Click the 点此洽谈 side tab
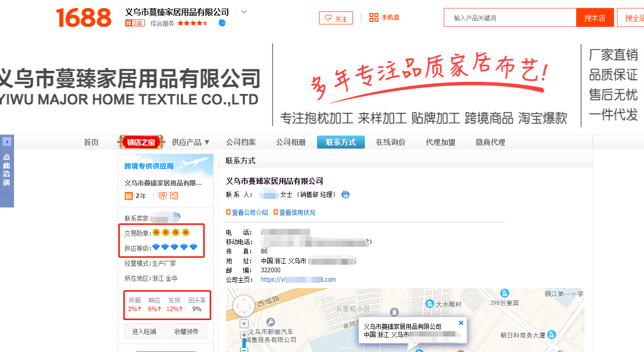The image size is (644, 352). click(6, 170)
